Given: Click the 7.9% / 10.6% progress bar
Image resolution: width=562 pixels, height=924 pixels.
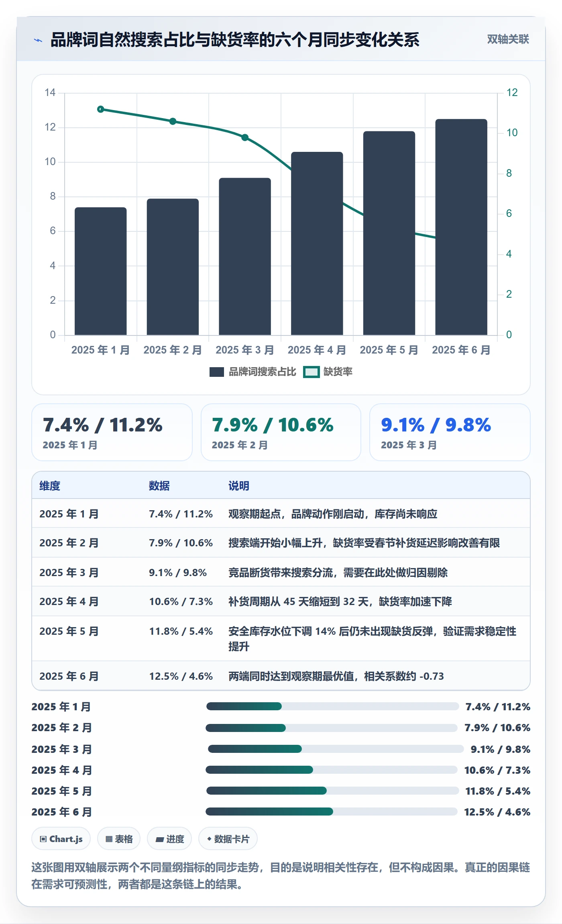Looking at the screenshot, I should click(x=332, y=728).
